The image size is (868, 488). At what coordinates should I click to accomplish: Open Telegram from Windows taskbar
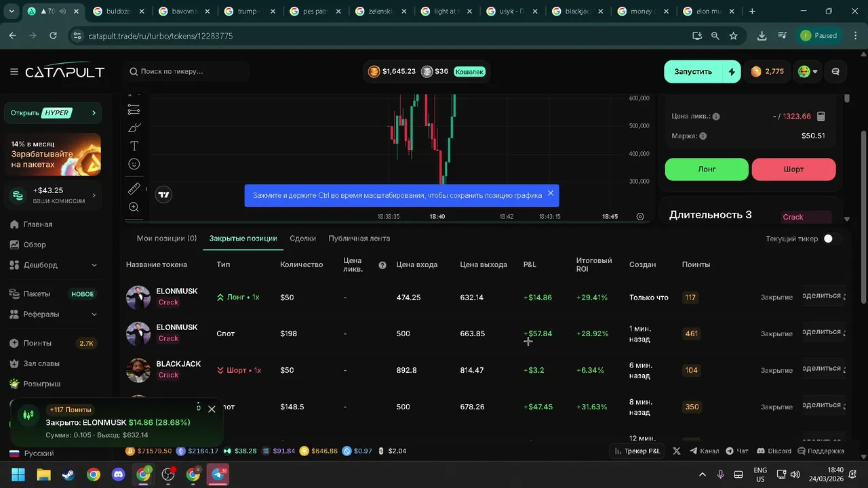click(218, 474)
